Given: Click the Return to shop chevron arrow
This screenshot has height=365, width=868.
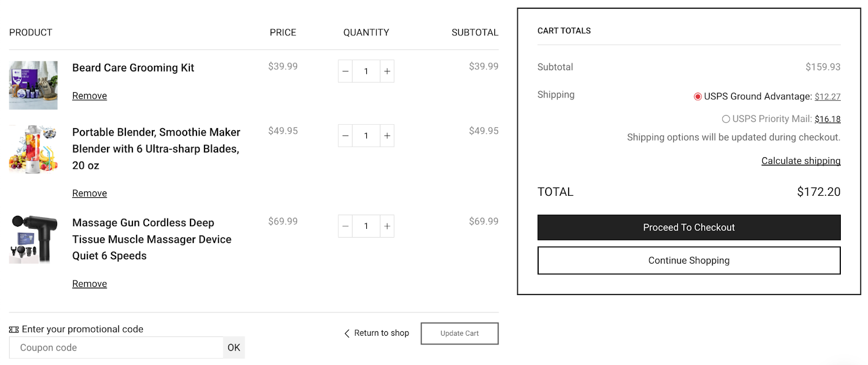Looking at the screenshot, I should click(x=347, y=333).
